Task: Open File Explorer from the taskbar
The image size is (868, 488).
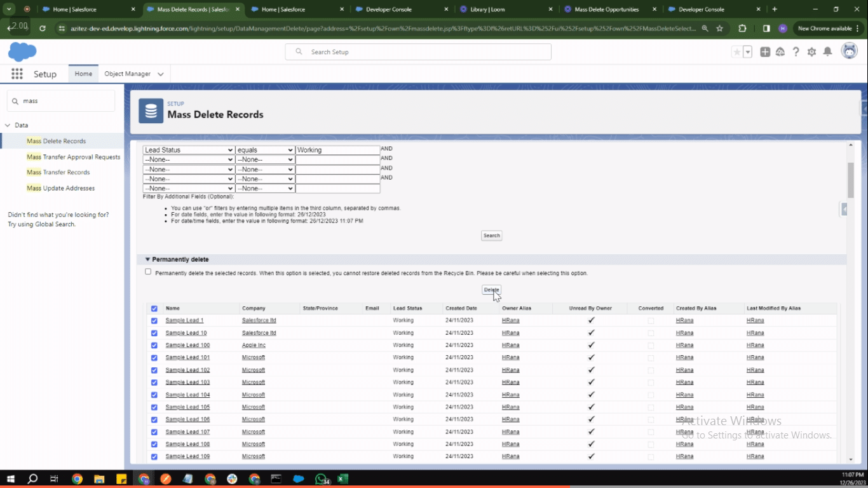Action: point(99,478)
